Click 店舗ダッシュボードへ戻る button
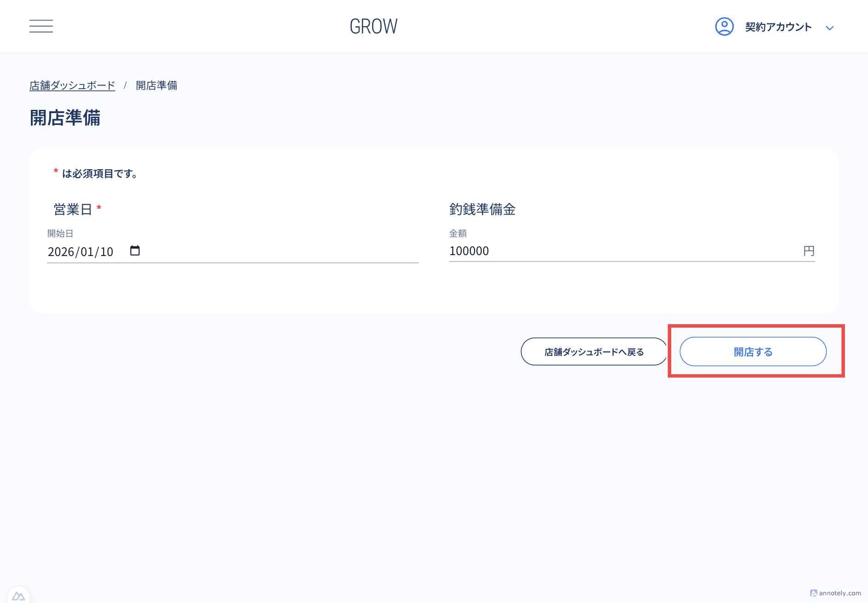Viewport: 868px width, 603px height. 594,352
